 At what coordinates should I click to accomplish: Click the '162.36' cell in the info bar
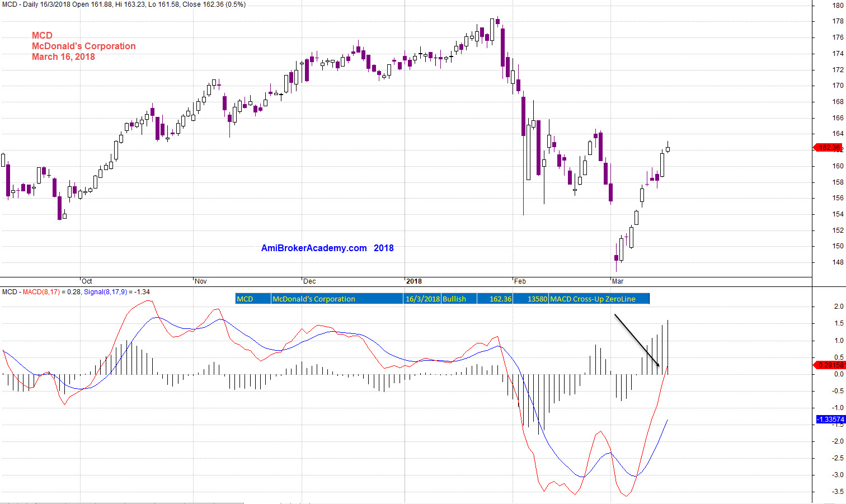[495, 299]
